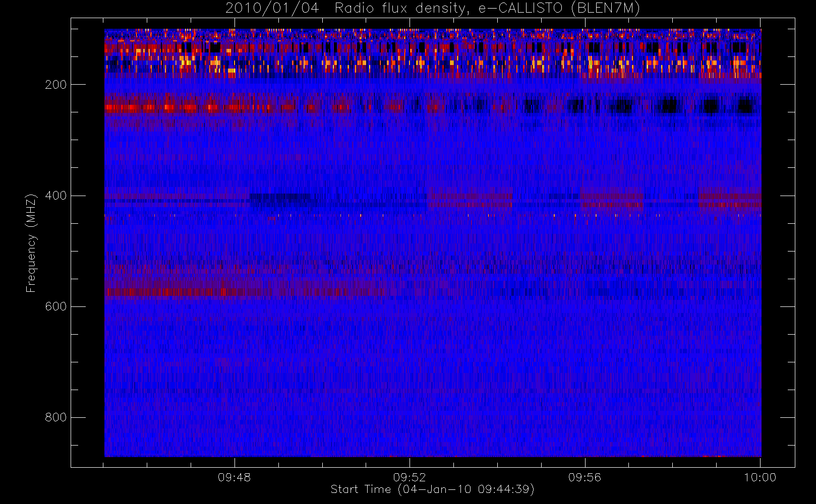Click the "400" frequency tick label

56,196
